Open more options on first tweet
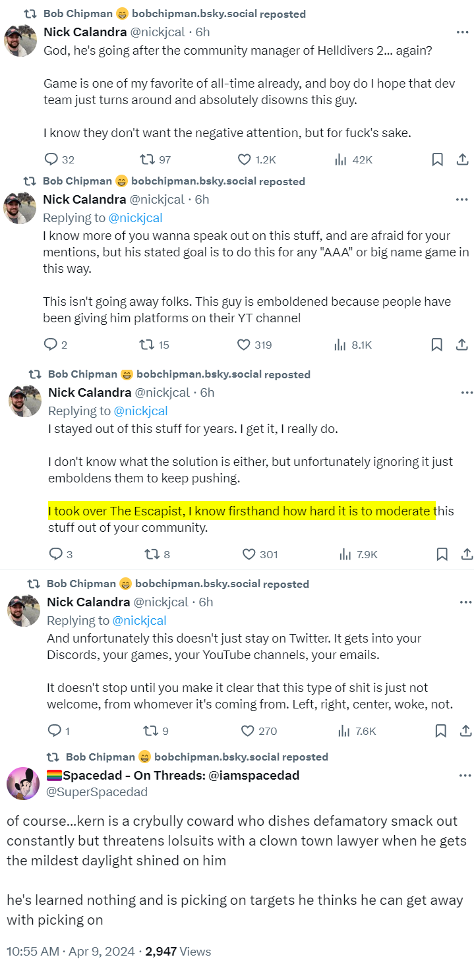This screenshot has width=474, height=980. pyautogui.click(x=463, y=32)
